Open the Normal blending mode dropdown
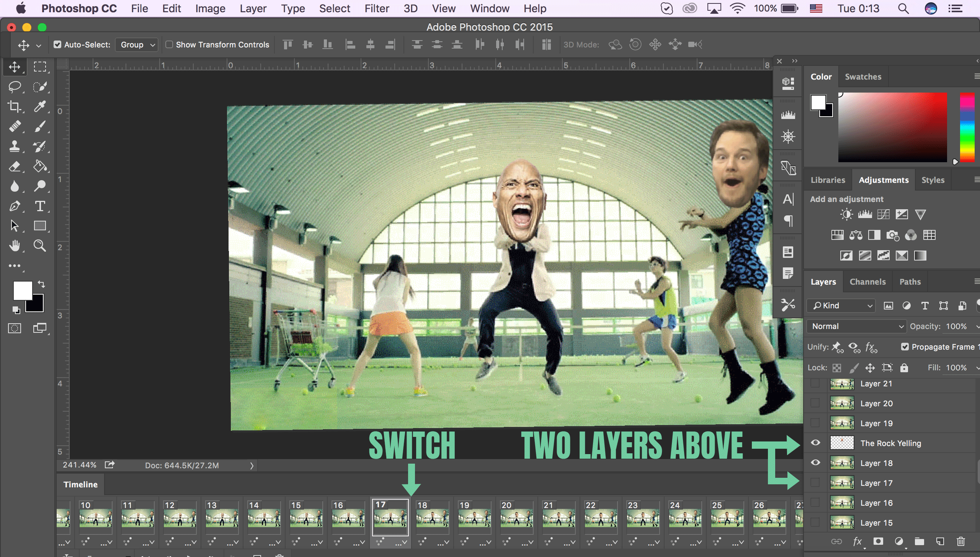The height and width of the screenshot is (557, 980). tap(856, 326)
